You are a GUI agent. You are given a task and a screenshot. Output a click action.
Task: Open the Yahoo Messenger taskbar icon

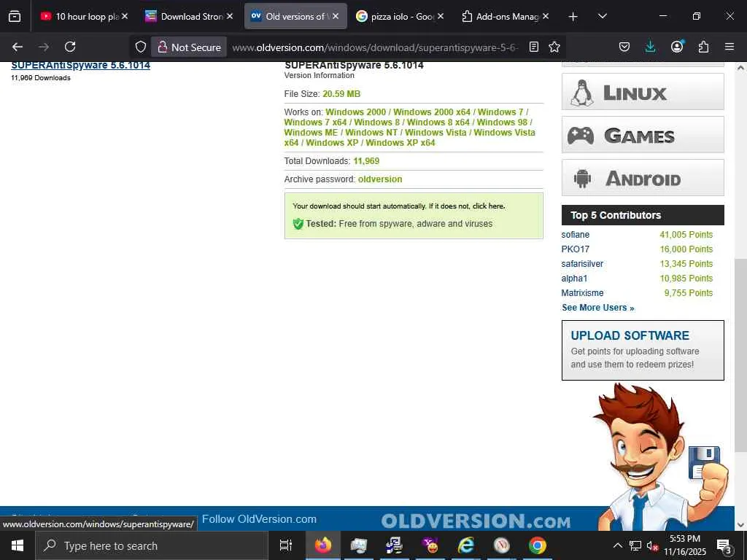point(430,545)
